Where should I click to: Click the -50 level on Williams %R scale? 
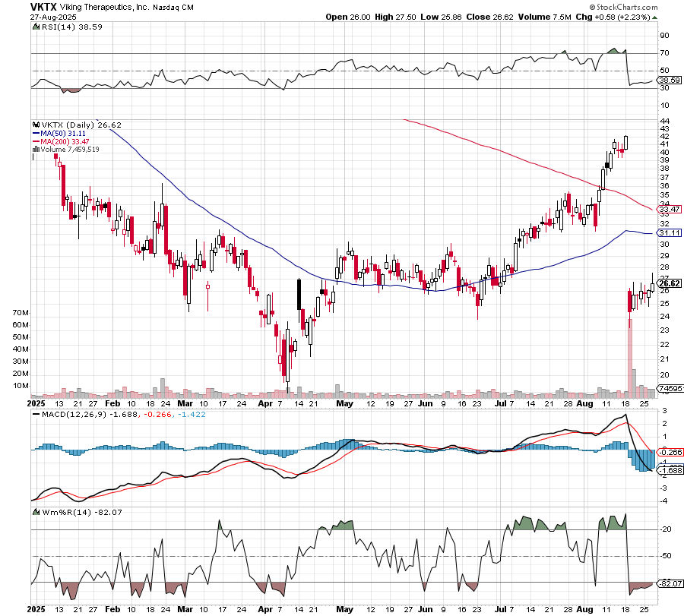[666, 556]
